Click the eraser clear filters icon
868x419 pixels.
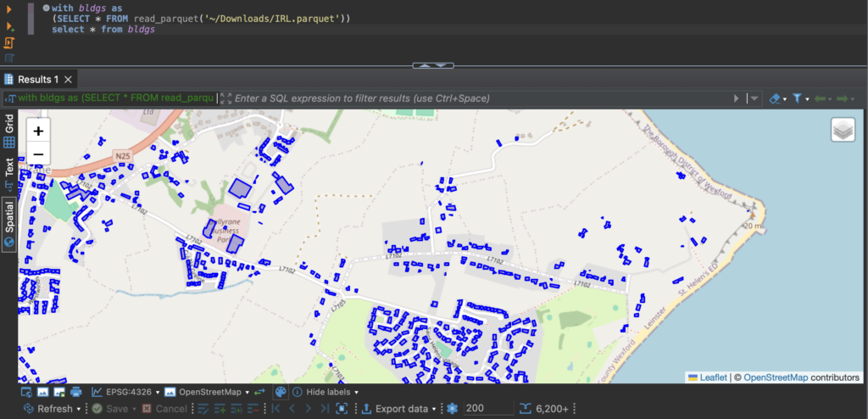pos(775,98)
